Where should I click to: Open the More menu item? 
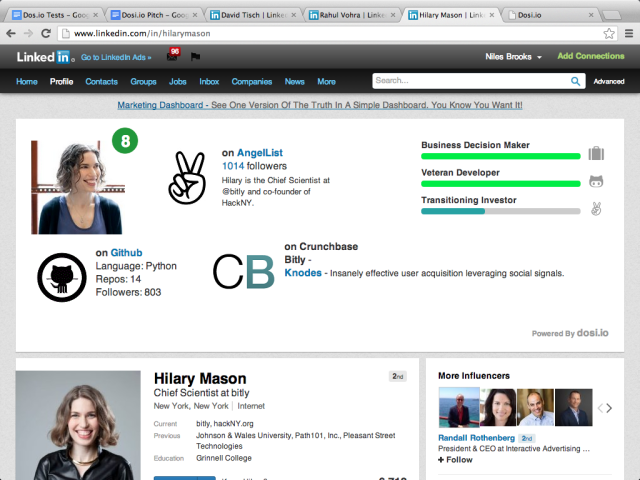coord(327,82)
